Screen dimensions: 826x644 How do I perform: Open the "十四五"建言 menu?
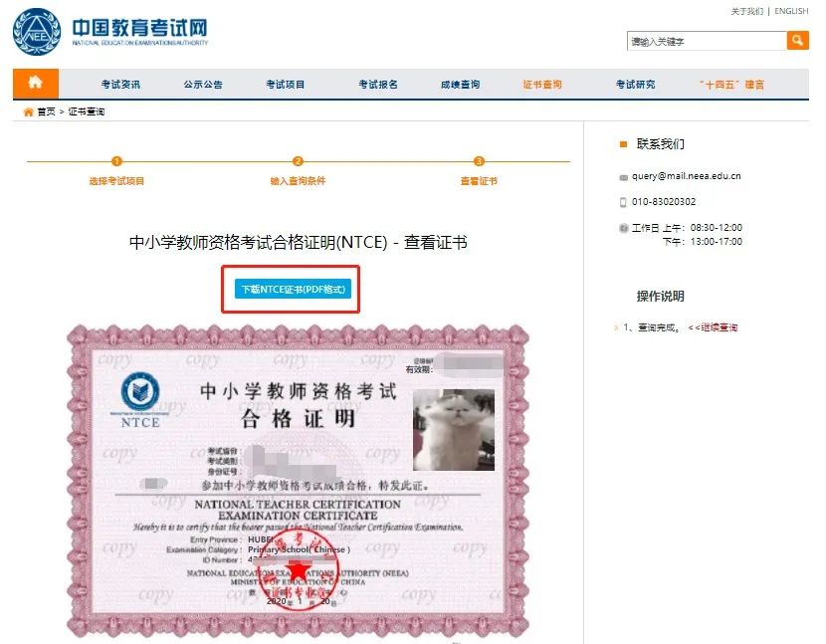click(731, 85)
